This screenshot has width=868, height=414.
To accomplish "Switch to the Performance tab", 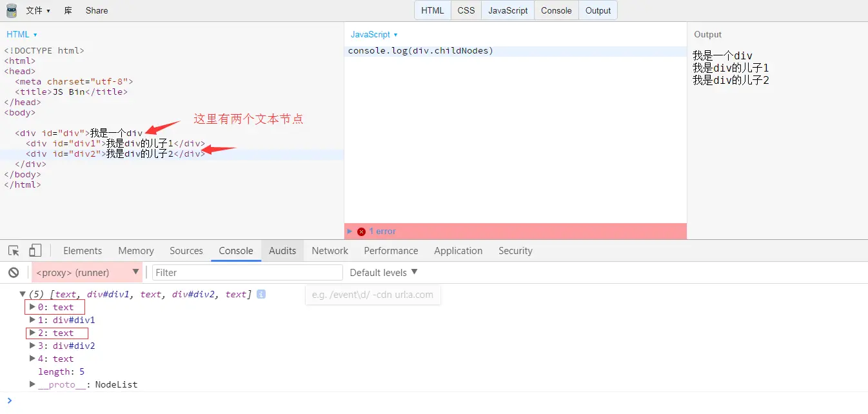I will (x=391, y=251).
